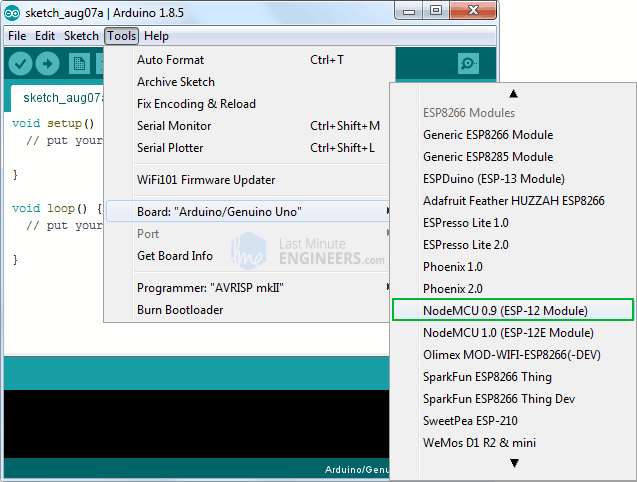The height and width of the screenshot is (482, 637).
Task: Select Adafruit Feather HUZZAH ESP8266 board
Action: click(513, 201)
